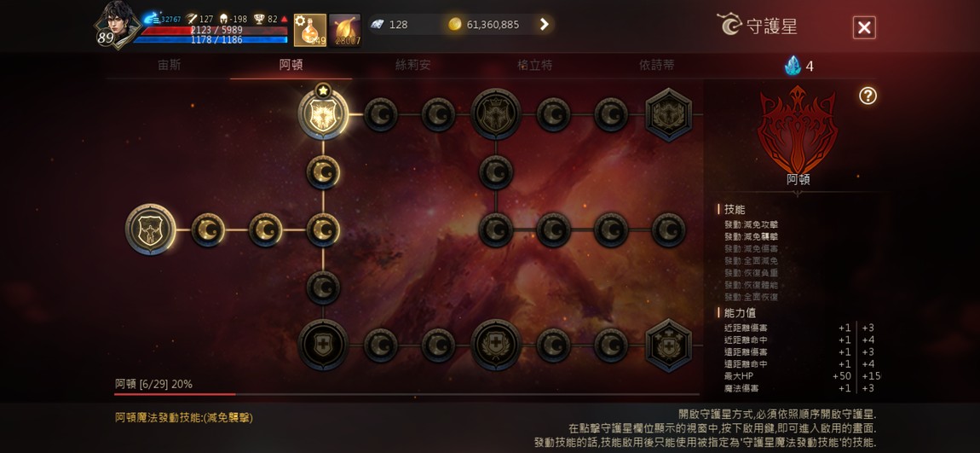Click the gold coin amount 61,360,885

coord(493,25)
